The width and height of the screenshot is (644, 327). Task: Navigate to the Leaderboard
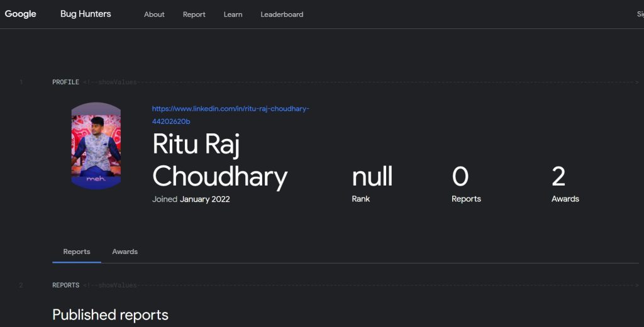(282, 14)
